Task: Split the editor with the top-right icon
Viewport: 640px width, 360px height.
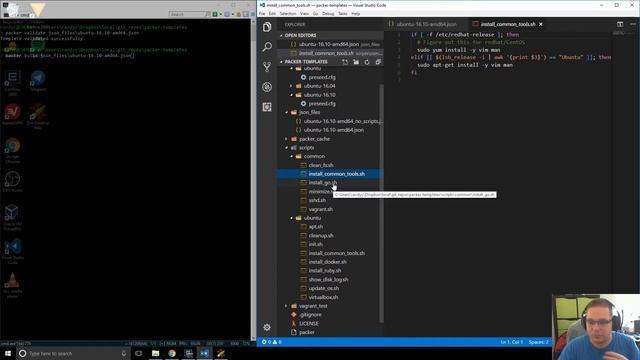Action: (620, 24)
